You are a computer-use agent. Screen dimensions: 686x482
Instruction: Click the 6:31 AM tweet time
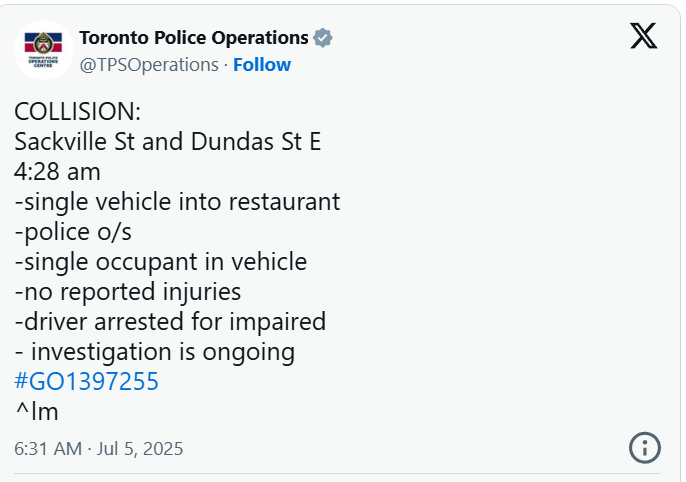click(48, 449)
